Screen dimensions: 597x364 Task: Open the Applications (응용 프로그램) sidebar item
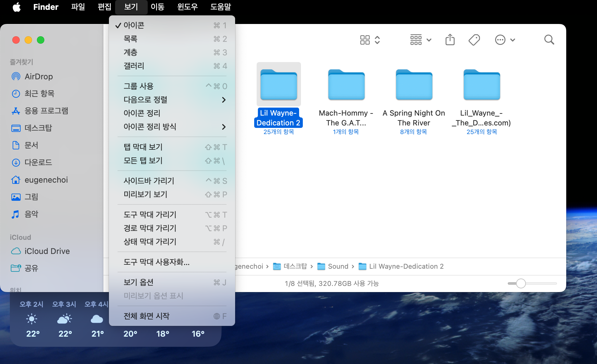46,111
